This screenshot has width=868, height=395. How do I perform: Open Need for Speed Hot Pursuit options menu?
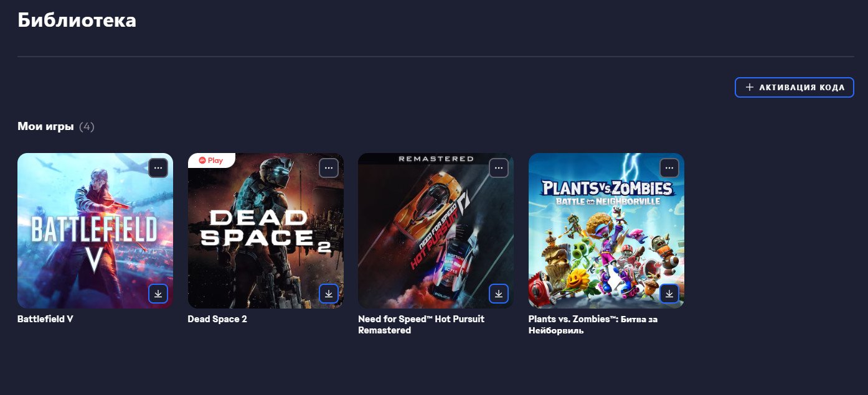pyautogui.click(x=499, y=168)
